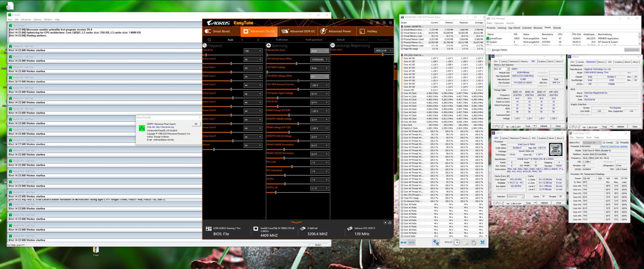Open Internal CPU Vcore dropdown
This screenshot has height=269, width=644.
click(x=319, y=51)
